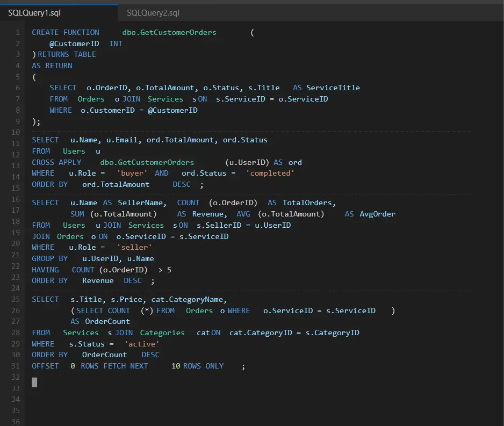The image size is (504, 426).
Task: Click the 'active' string literal
Action: pos(142,344)
